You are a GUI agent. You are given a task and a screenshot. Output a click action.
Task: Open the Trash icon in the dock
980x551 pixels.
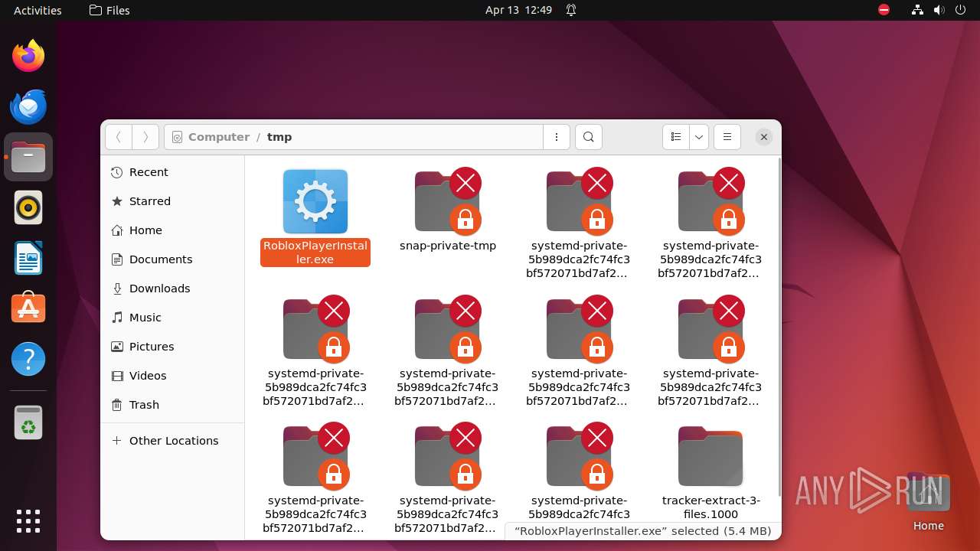pos(28,422)
